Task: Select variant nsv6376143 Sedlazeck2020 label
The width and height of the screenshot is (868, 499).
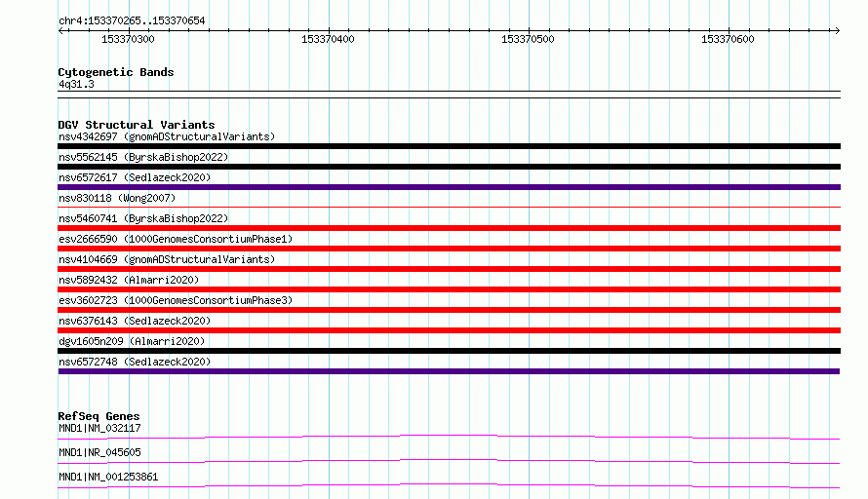Action: click(135, 321)
